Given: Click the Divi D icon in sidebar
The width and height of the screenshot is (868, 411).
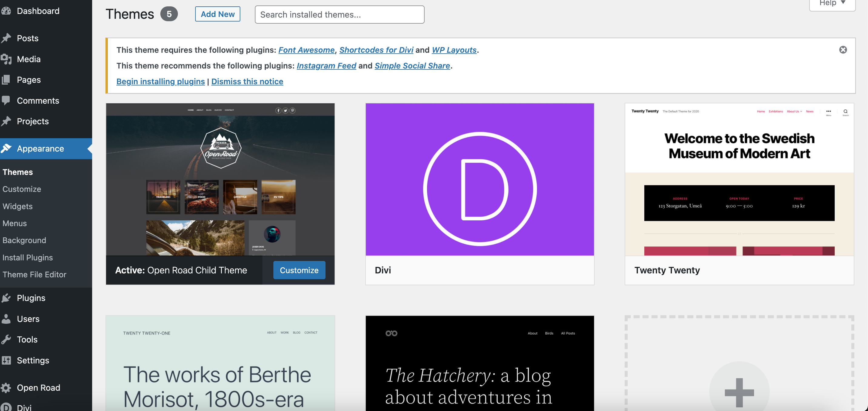Looking at the screenshot, I should 6,407.
